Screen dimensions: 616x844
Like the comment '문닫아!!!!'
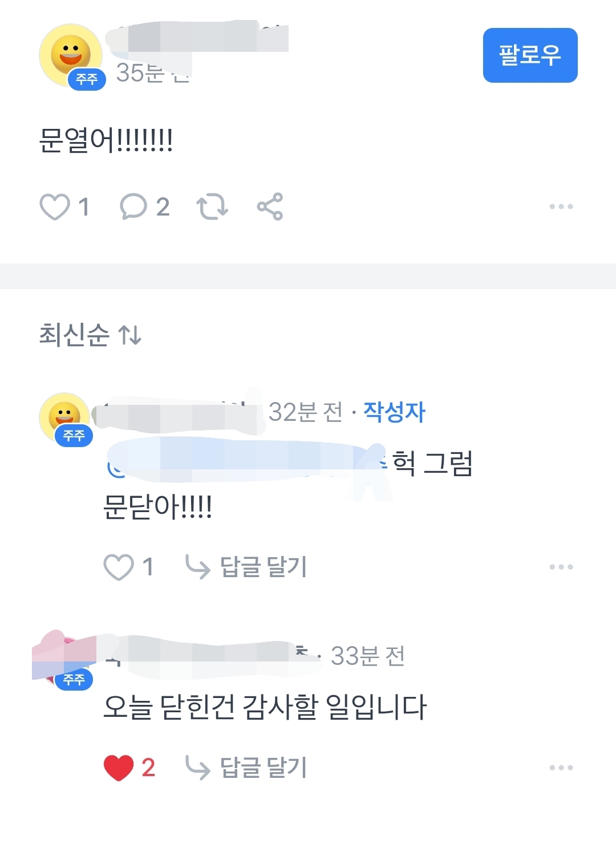(x=118, y=567)
